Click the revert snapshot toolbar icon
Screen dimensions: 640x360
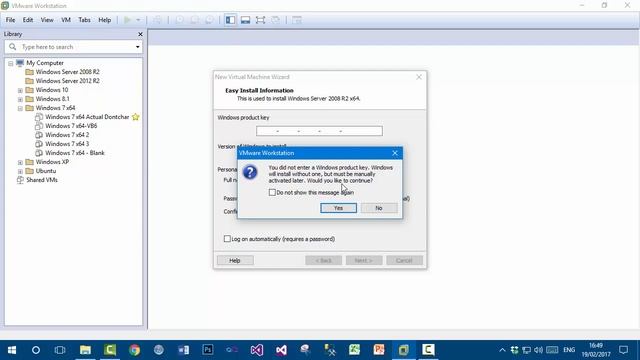pyautogui.click(x=194, y=20)
